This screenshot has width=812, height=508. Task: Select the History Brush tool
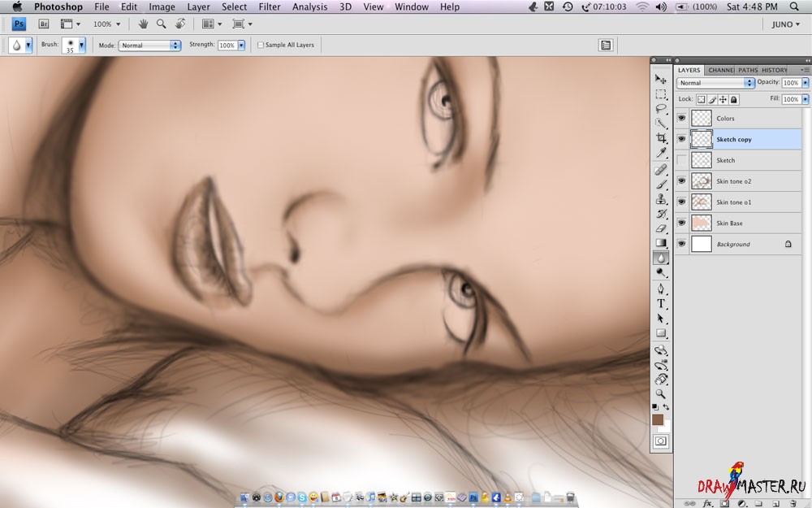coord(661,214)
